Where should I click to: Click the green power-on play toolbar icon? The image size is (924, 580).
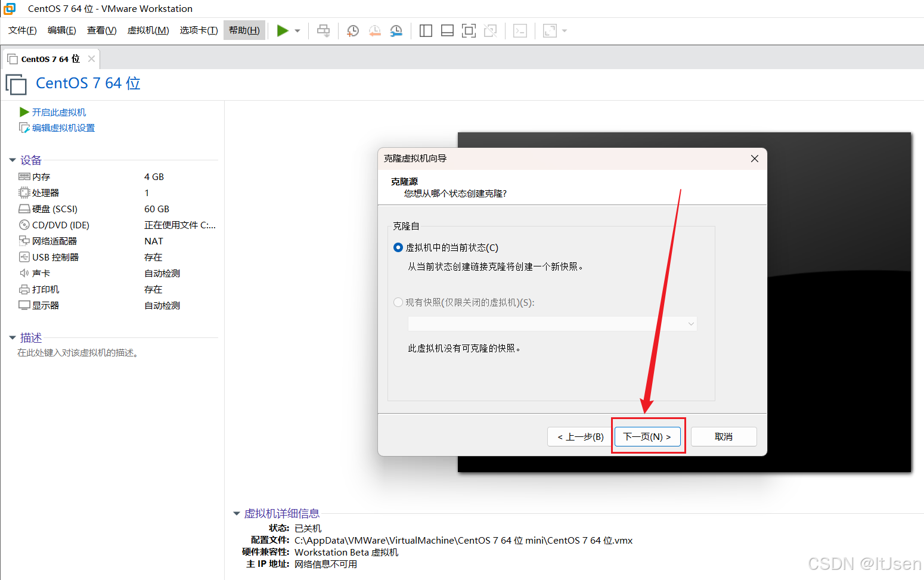click(x=283, y=30)
